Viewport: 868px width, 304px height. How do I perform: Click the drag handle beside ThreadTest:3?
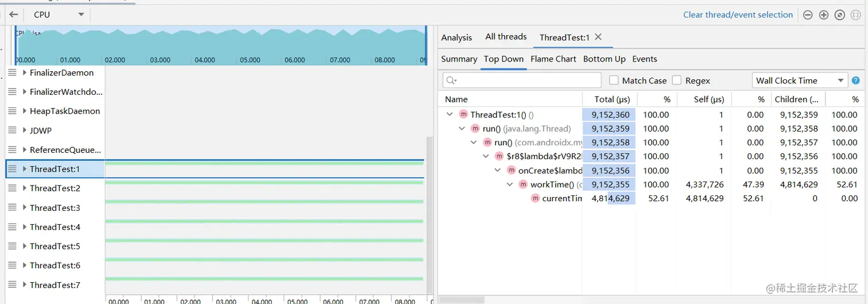tap(12, 207)
